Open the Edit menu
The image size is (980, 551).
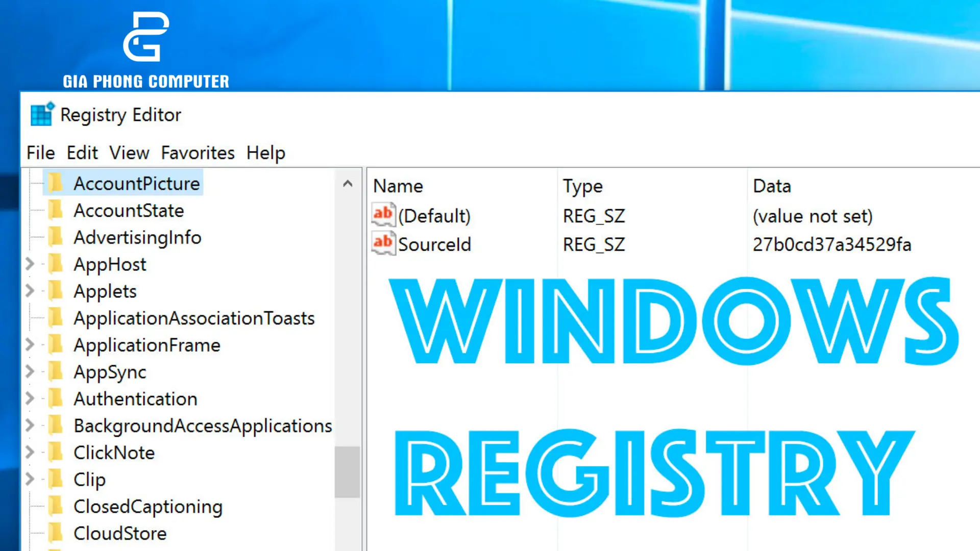[82, 153]
